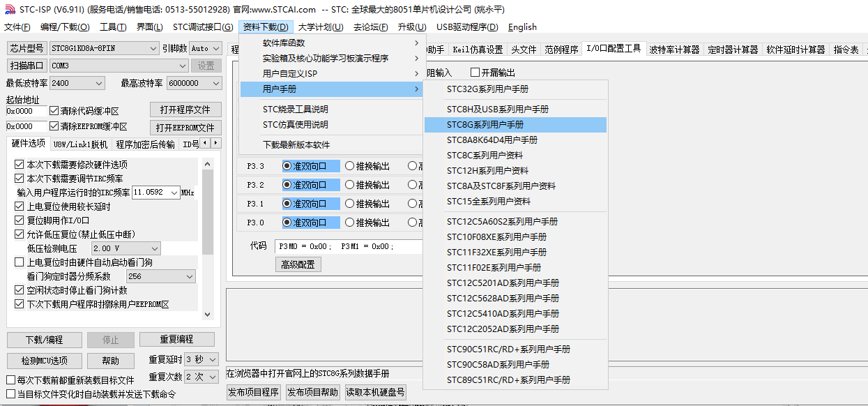The width and height of the screenshot is (868, 406).
Task: Open the STC调试接口(G) menu
Action: (x=203, y=27)
